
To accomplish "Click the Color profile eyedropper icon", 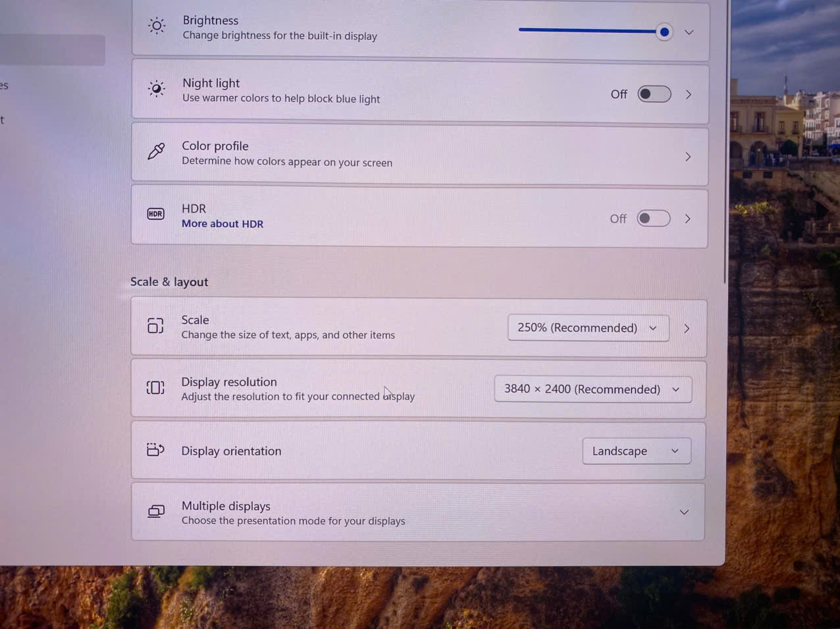I will click(156, 151).
